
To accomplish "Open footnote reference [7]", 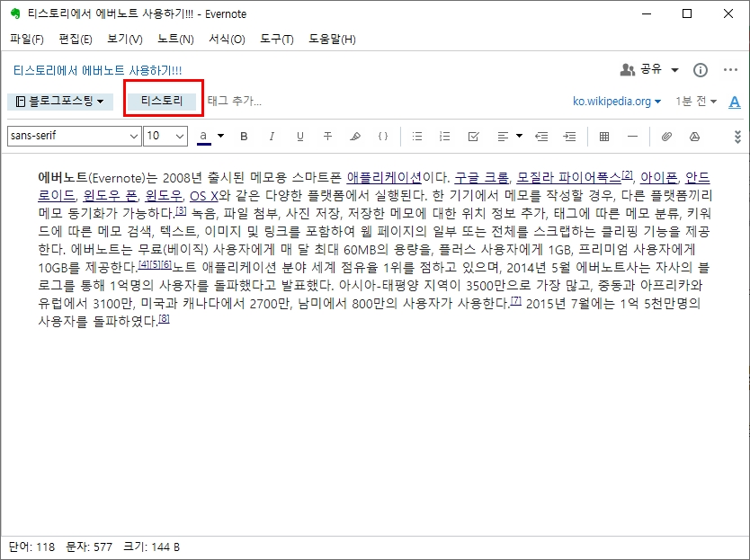I will 516,300.
